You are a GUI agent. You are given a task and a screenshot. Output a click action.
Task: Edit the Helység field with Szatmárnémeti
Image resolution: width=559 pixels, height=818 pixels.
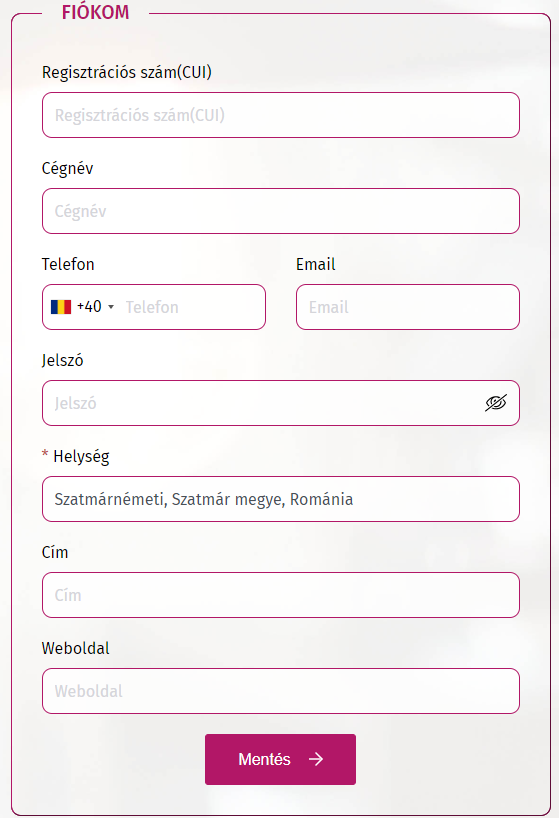(281, 499)
